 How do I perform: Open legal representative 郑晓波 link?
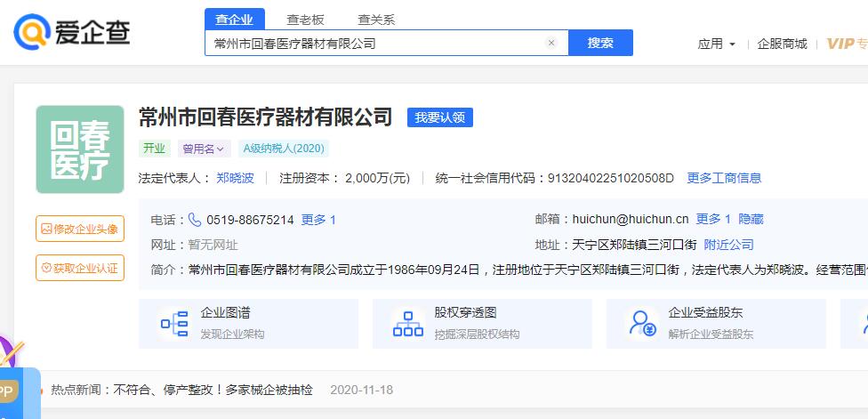click(x=236, y=178)
